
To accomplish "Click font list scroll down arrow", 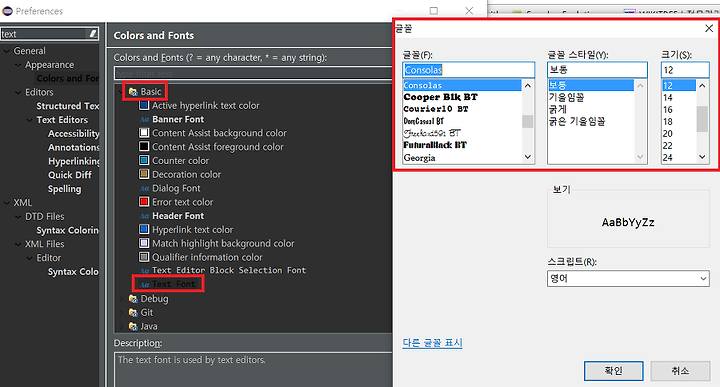I will [528, 157].
